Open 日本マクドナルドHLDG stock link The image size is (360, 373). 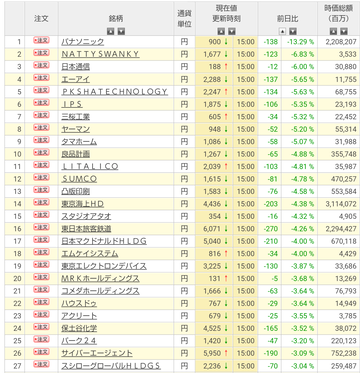(x=104, y=241)
